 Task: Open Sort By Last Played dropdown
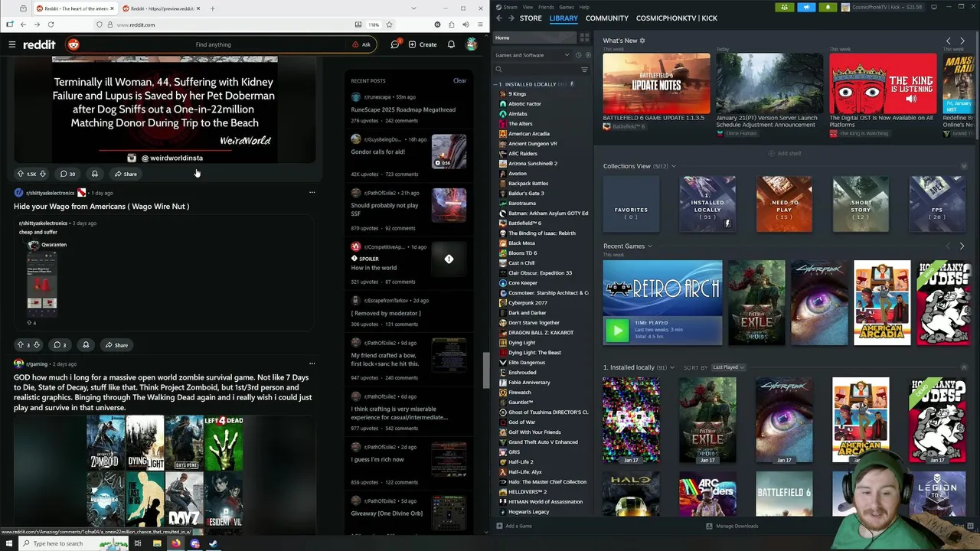[x=727, y=367]
